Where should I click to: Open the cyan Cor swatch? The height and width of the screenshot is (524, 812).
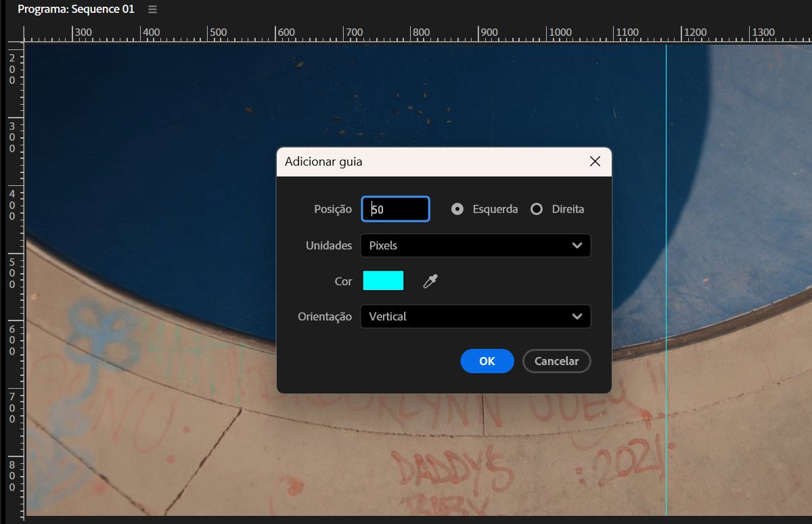[383, 281]
